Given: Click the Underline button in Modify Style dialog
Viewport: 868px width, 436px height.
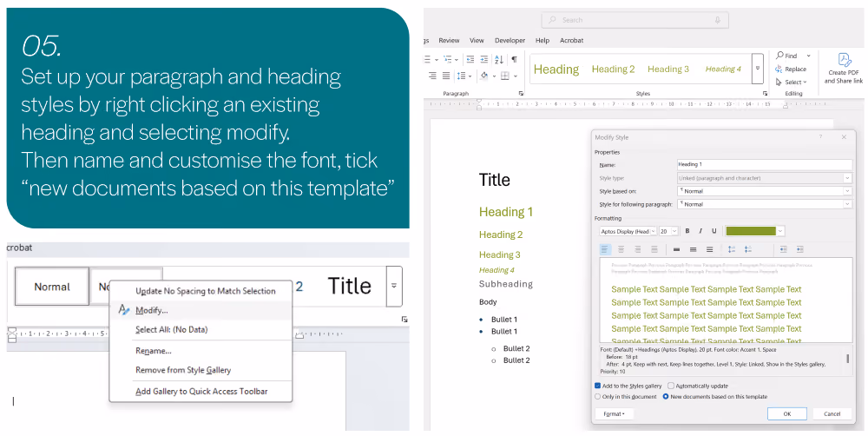Looking at the screenshot, I should coord(714,231).
